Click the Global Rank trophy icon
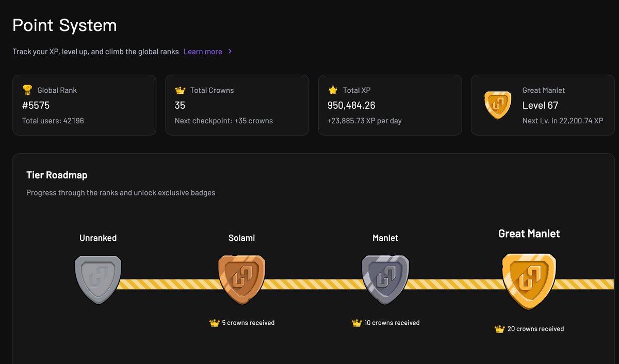The height and width of the screenshot is (364, 619). [x=27, y=90]
